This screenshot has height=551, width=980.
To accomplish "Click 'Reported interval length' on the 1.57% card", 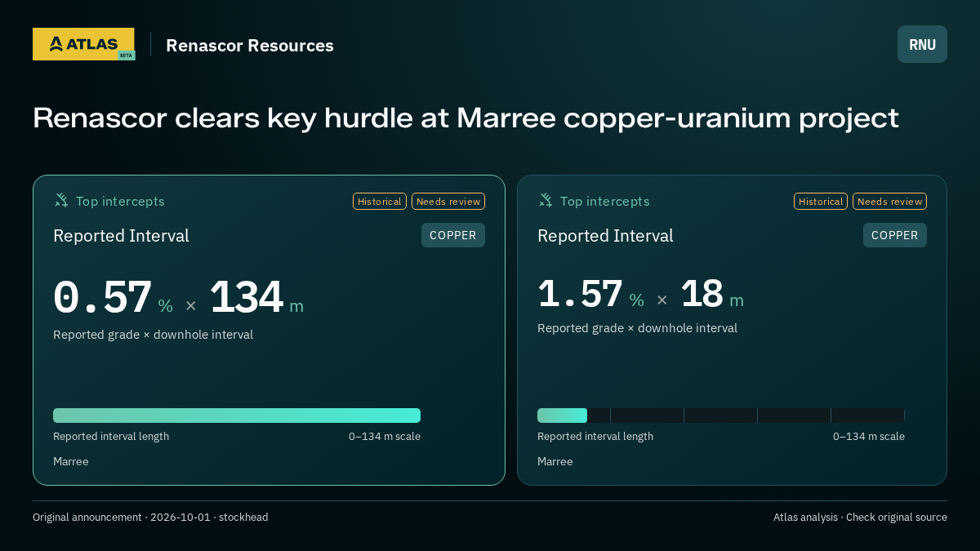I will [x=595, y=437].
